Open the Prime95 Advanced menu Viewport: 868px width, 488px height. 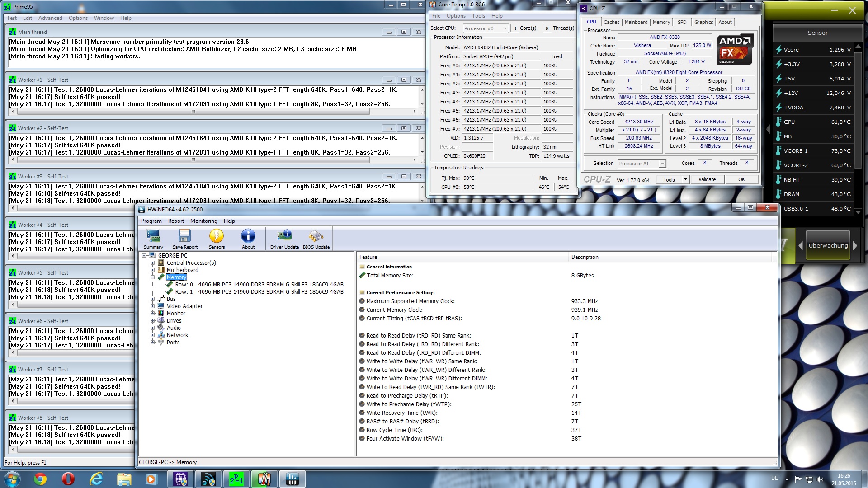pyautogui.click(x=50, y=18)
